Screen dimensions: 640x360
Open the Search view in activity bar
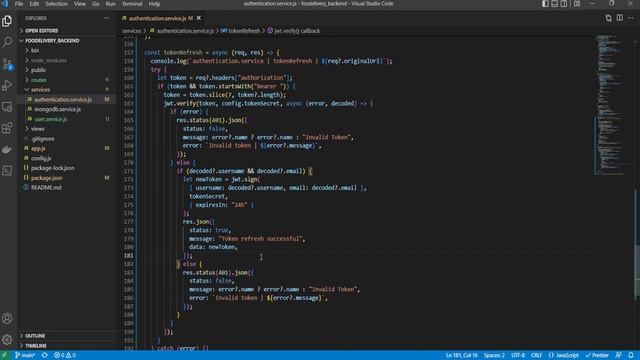point(7,42)
